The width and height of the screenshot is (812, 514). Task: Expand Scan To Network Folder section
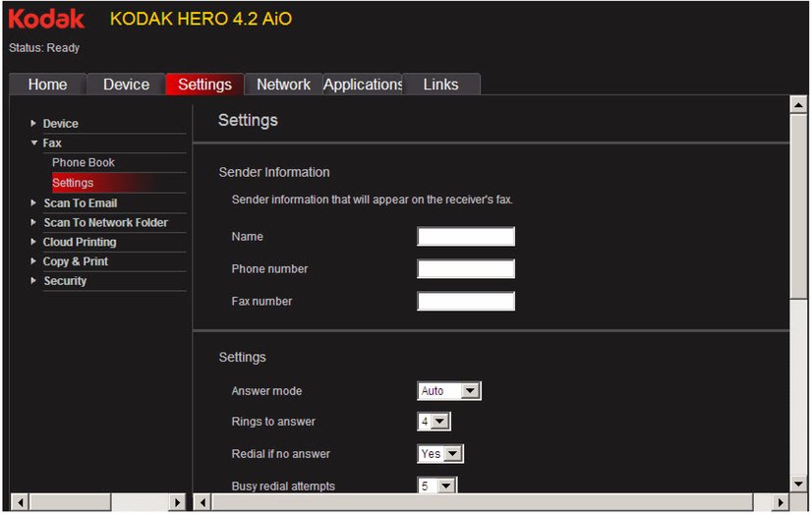click(x=104, y=223)
